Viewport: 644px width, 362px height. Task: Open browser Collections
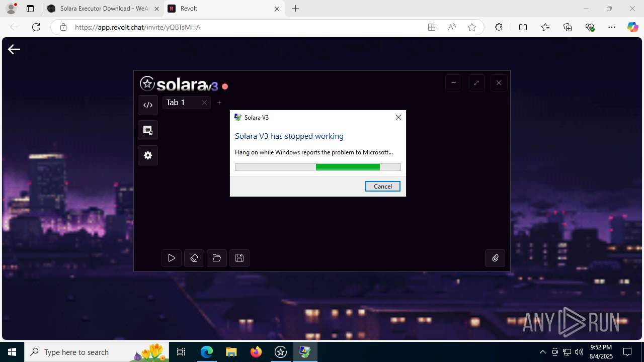pyautogui.click(x=568, y=27)
